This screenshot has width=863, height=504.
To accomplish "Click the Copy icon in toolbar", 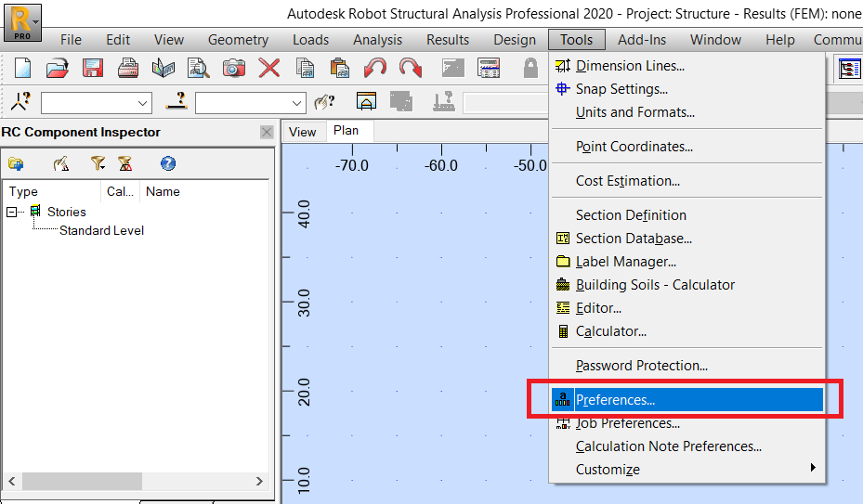I will (305, 69).
